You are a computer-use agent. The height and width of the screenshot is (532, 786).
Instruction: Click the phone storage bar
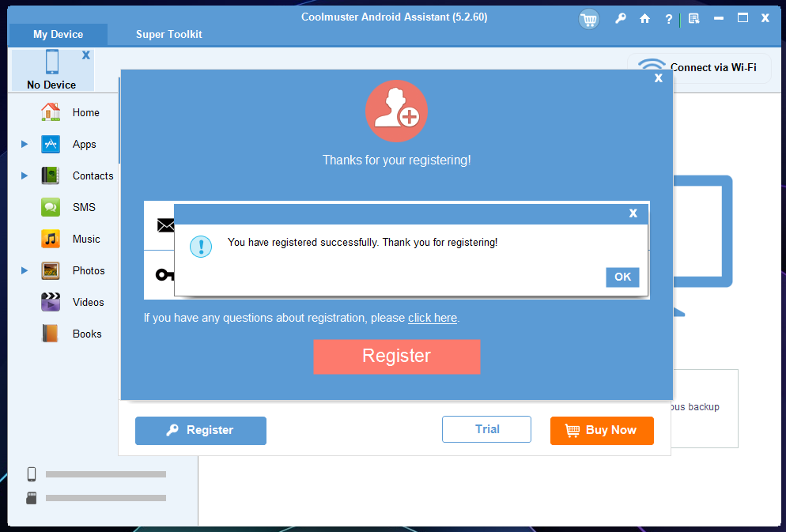click(x=106, y=474)
